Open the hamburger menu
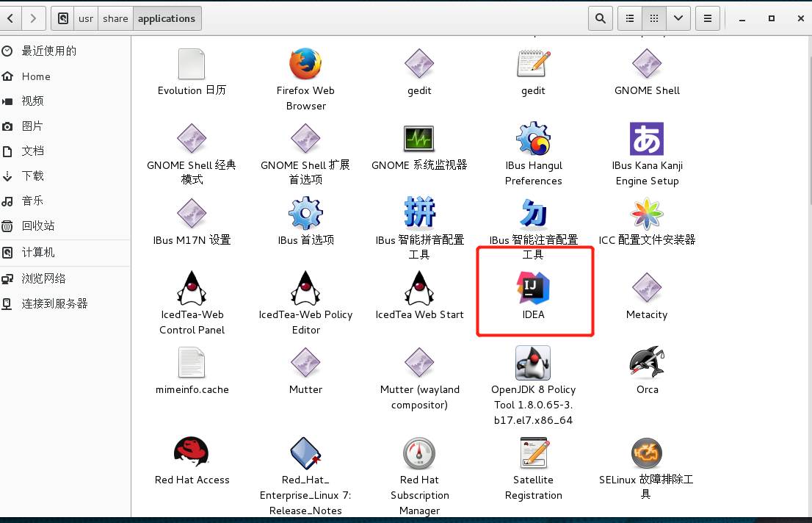Screen dimensions: 812x523 [708, 18]
